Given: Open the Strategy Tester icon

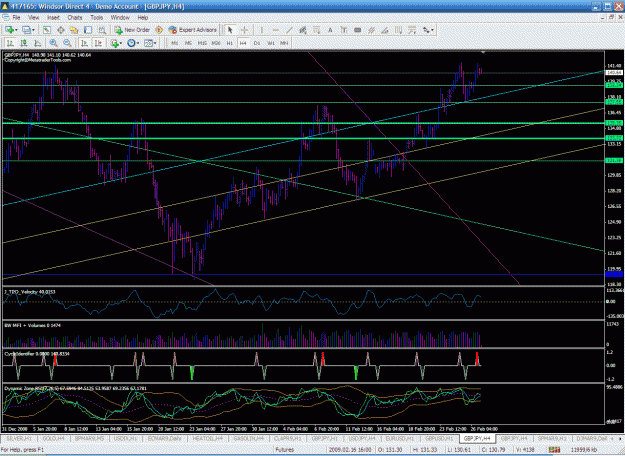Looking at the screenshot, I should pos(102,30).
